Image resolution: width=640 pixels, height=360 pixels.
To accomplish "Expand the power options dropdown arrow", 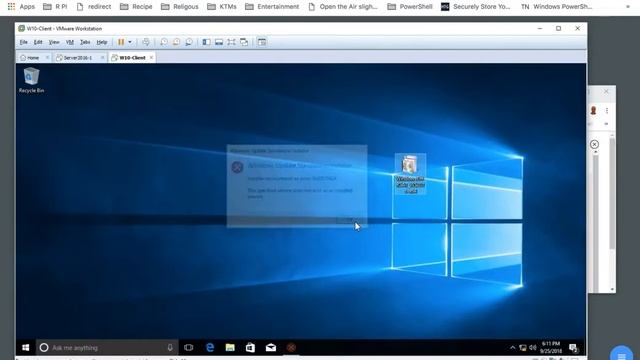I will click(130, 42).
